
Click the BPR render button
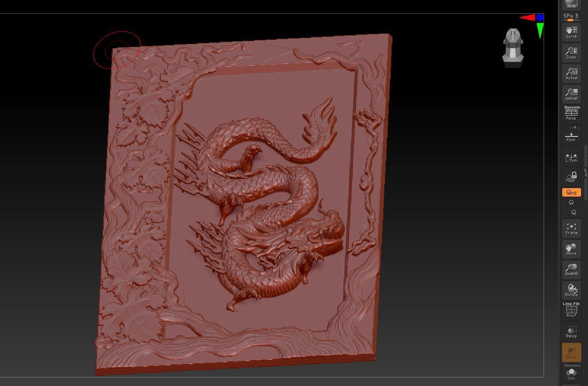[x=571, y=4]
